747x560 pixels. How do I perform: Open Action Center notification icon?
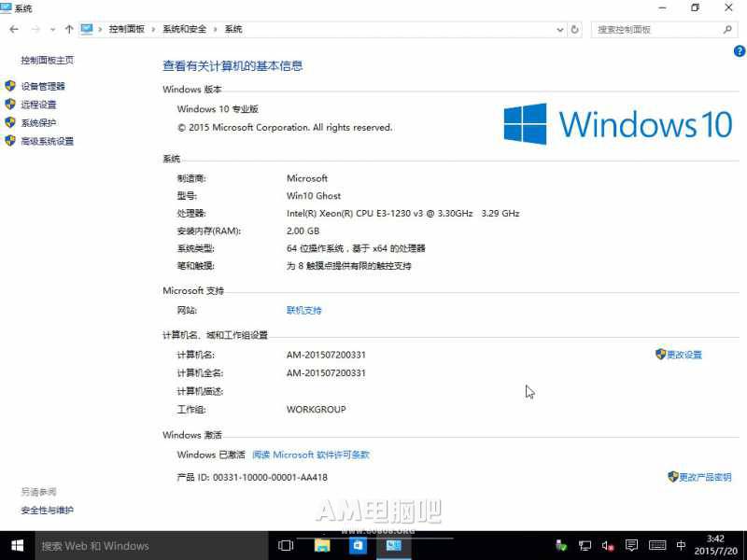pos(632,545)
